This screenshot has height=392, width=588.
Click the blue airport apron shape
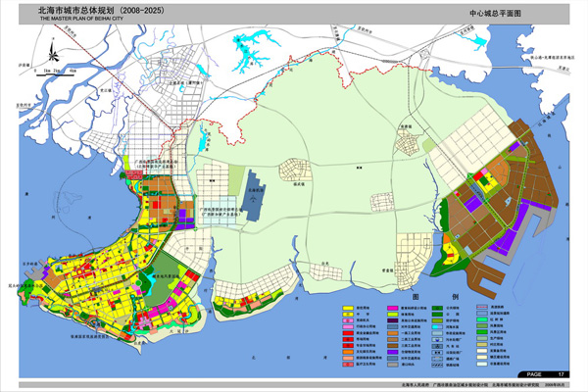coord(254,195)
